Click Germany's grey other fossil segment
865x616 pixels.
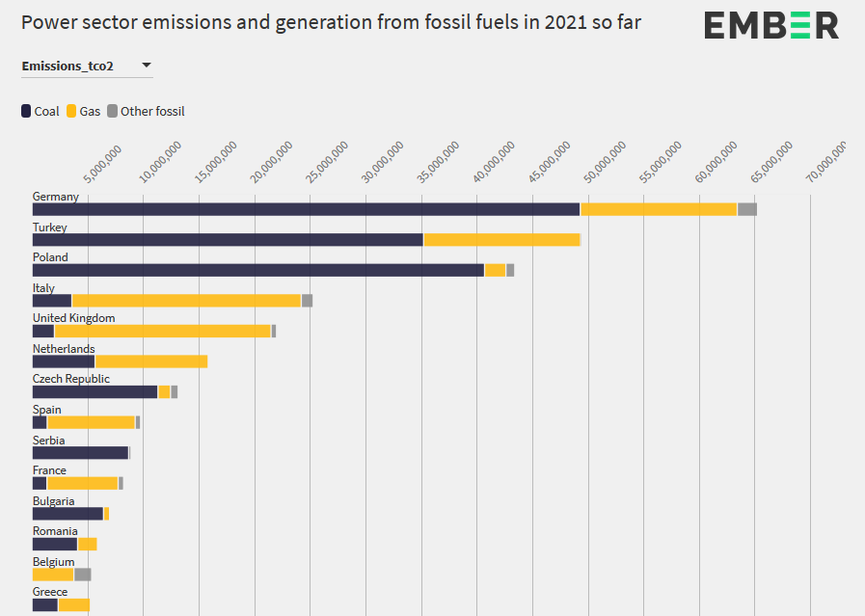click(x=746, y=209)
